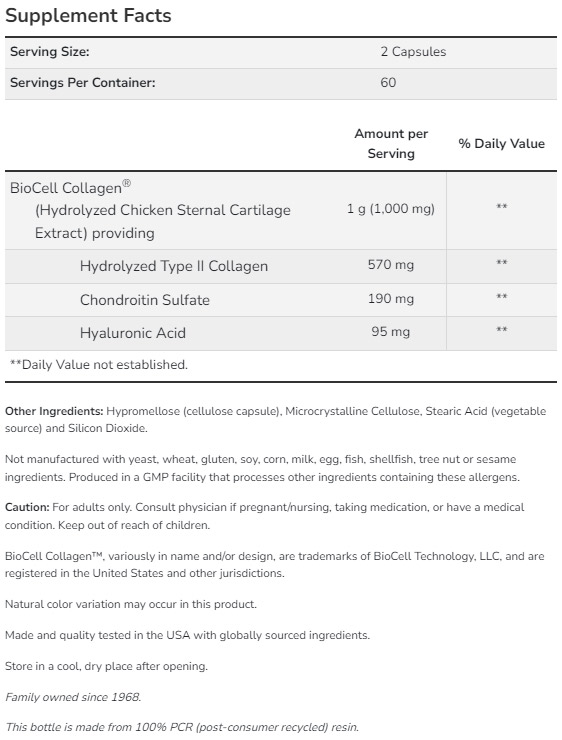Select the Family owned since 1968 text
Image resolution: width=562 pixels, height=740 pixels.
[x=73, y=697]
